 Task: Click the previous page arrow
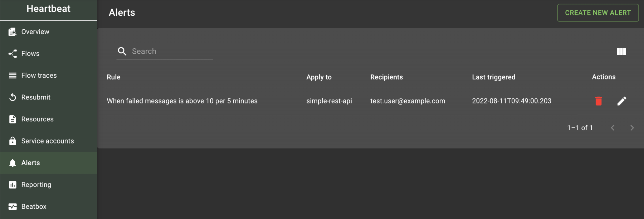(613, 127)
